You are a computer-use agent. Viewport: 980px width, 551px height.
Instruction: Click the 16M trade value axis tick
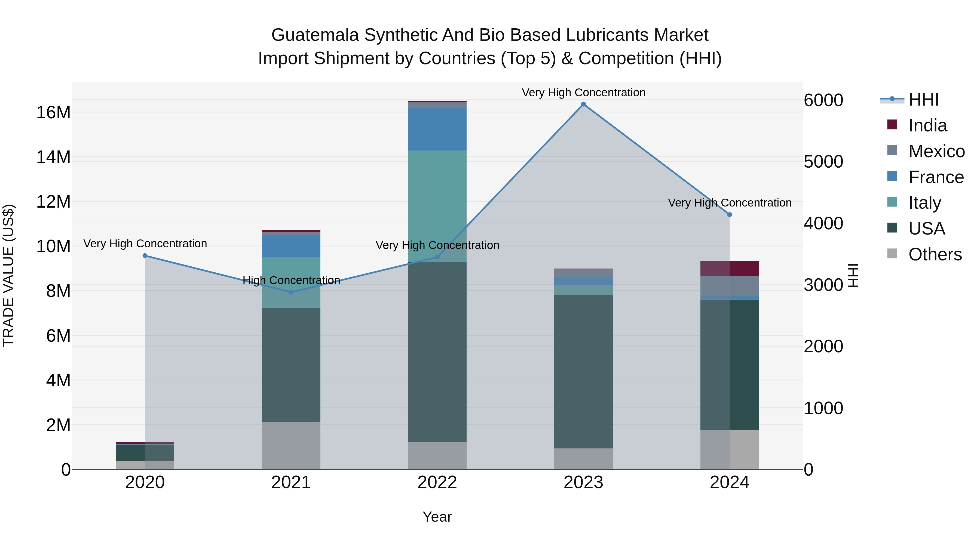coord(53,113)
